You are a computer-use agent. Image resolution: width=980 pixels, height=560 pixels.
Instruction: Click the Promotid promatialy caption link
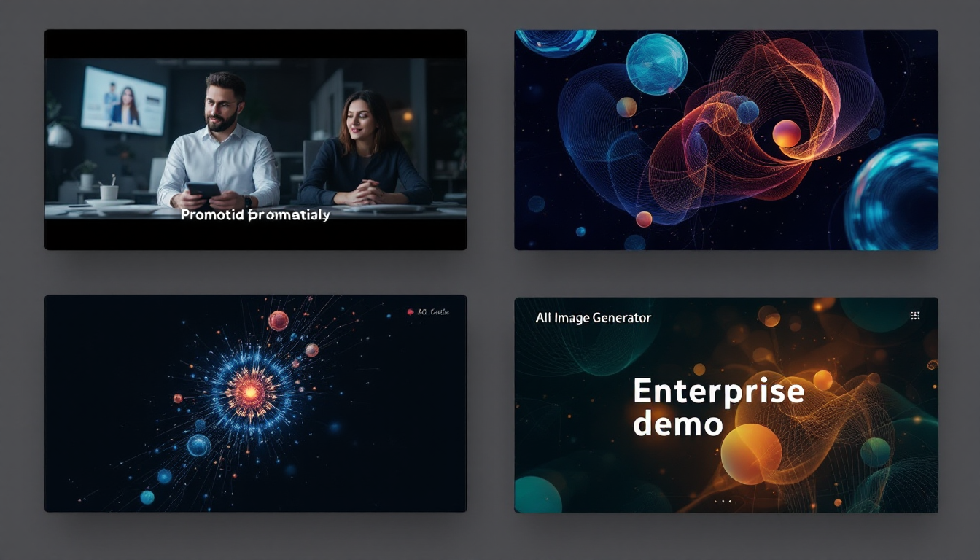pos(254,214)
